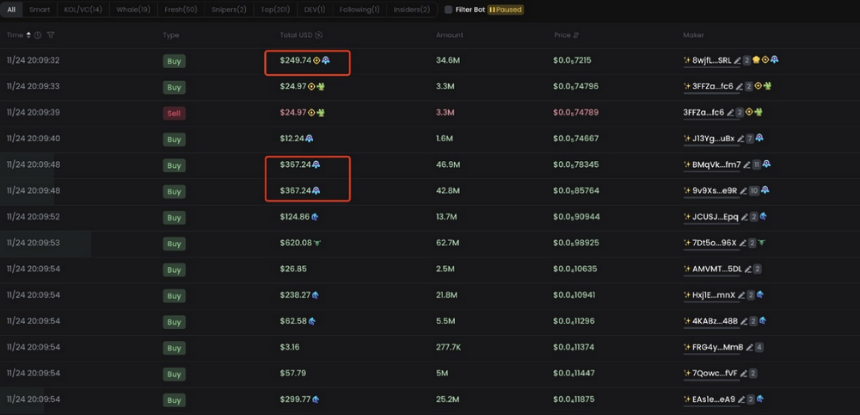The height and width of the screenshot is (415, 860).
Task: Click the $3.16 total value
Action: (x=289, y=347)
